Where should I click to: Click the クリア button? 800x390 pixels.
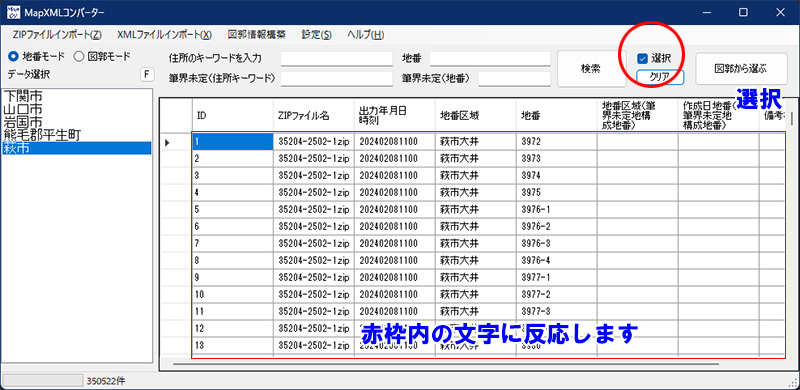point(660,77)
